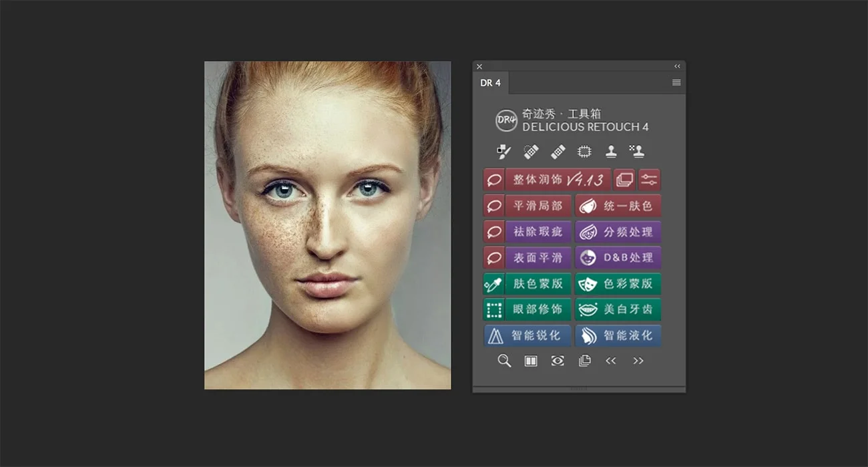Open the panel hamburger menu
Viewport: 868px width, 467px height.
point(676,82)
